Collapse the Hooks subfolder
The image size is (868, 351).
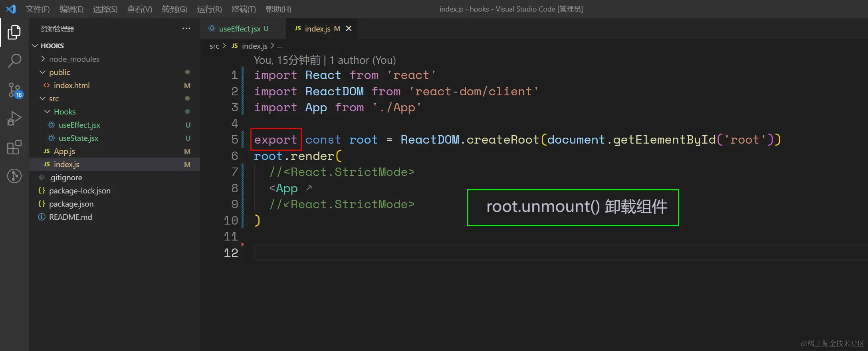pyautogui.click(x=48, y=112)
